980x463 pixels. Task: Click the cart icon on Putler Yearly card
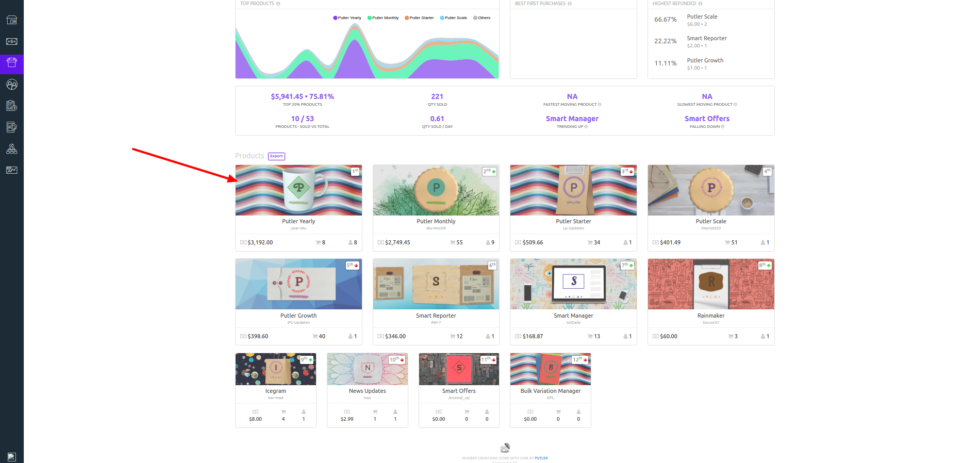(x=318, y=242)
